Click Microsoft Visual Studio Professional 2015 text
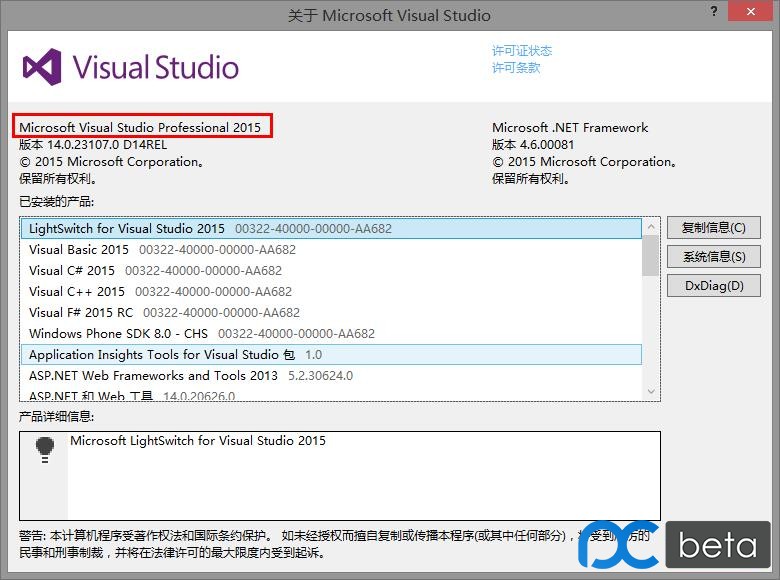Screen dimensions: 780x580 pyautogui.click(x=140, y=127)
